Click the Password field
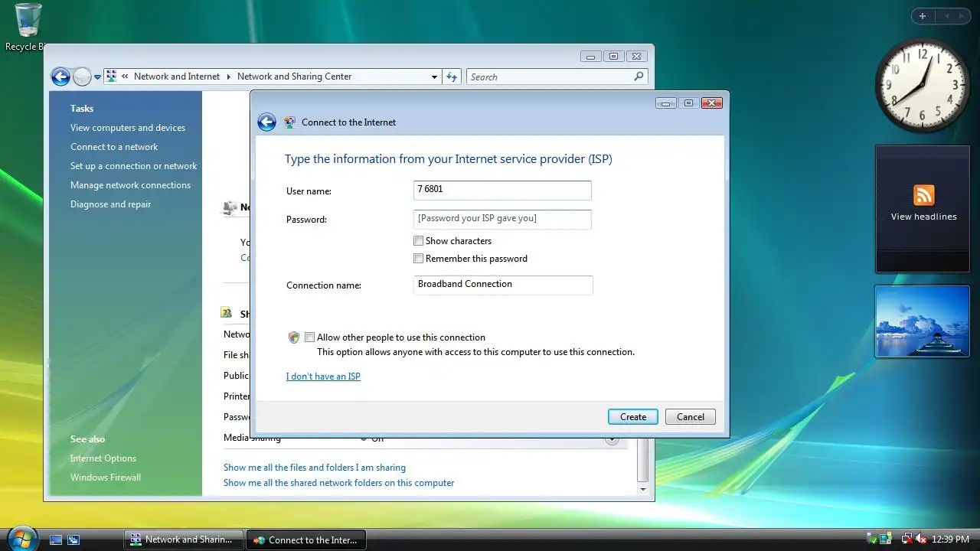 502,219
